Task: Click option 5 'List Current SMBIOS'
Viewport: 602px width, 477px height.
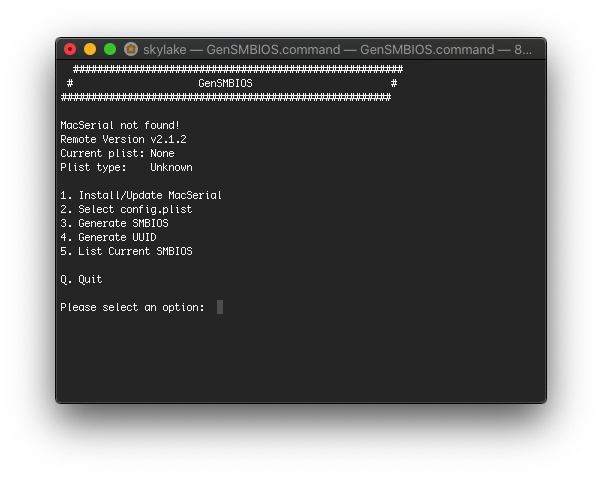Action: point(126,251)
